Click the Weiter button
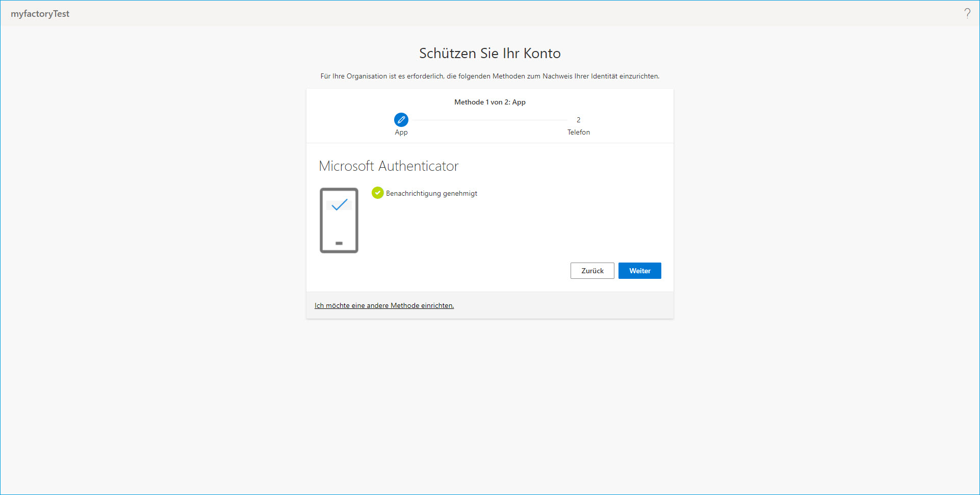This screenshot has width=980, height=495. pos(640,271)
